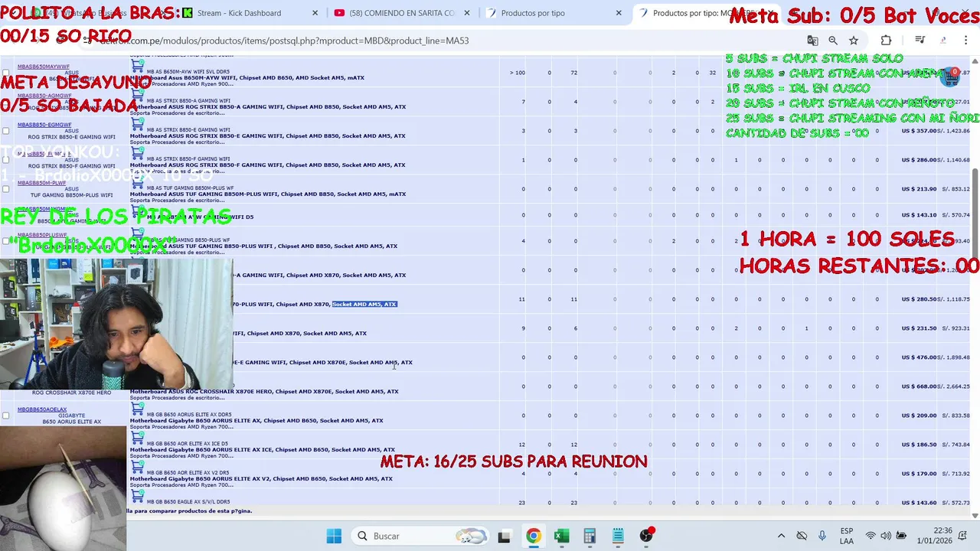Add MB AS B650M-AYW WIFI SVL DDR5 to cart
Image resolution: width=980 pixels, height=551 pixels.
[137, 66]
